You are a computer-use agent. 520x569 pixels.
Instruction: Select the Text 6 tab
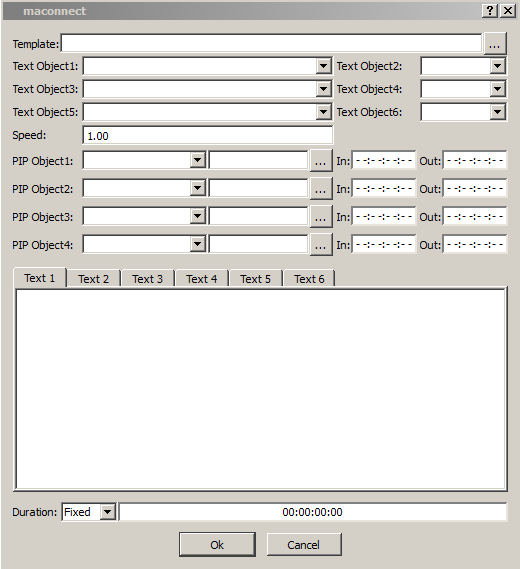[x=309, y=279]
